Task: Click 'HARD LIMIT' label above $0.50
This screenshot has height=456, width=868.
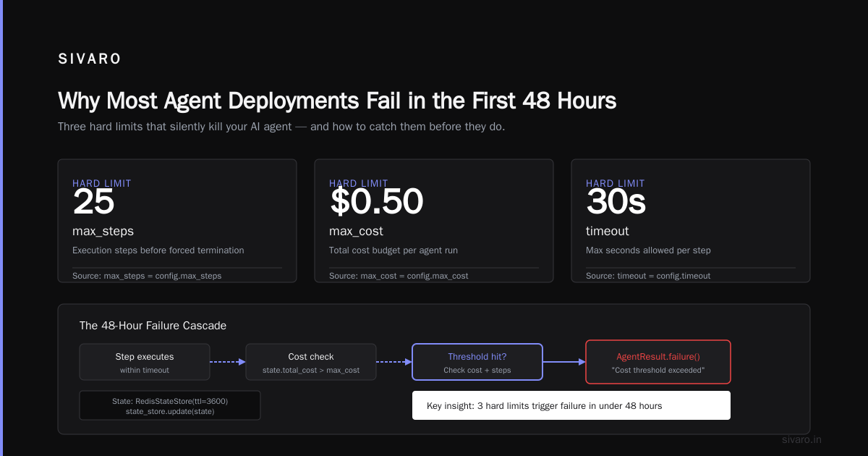Action: (359, 184)
